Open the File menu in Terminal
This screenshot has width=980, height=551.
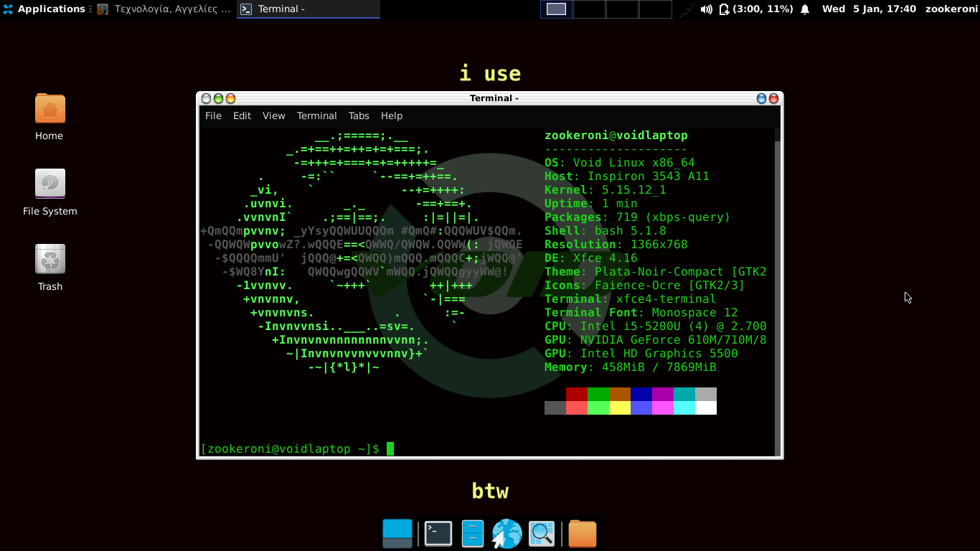click(x=213, y=116)
